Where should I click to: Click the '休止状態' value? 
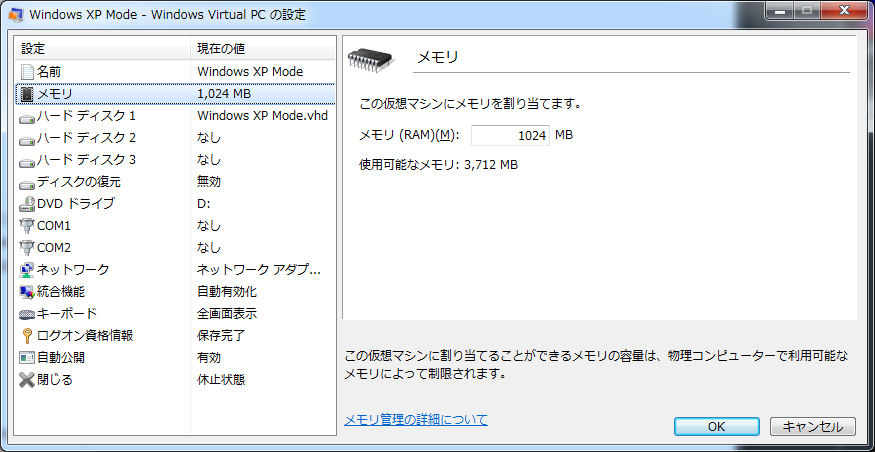(221, 380)
